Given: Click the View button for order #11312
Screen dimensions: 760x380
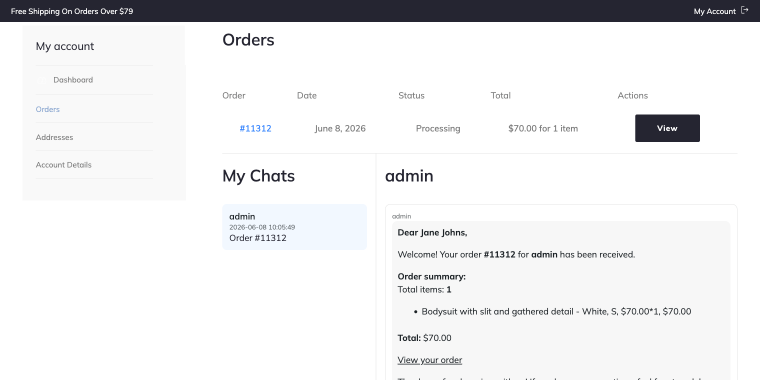Looking at the screenshot, I should click(x=667, y=128).
